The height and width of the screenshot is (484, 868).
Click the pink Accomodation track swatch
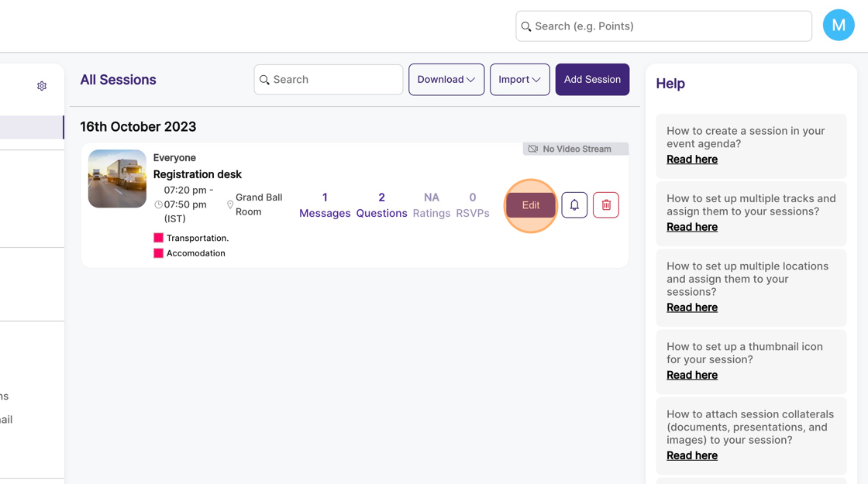click(158, 253)
